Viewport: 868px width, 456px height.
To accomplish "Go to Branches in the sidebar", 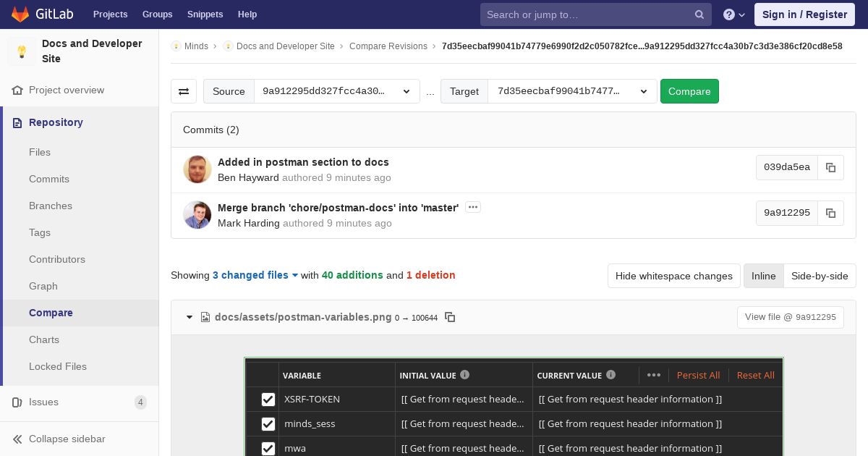I will click(51, 206).
